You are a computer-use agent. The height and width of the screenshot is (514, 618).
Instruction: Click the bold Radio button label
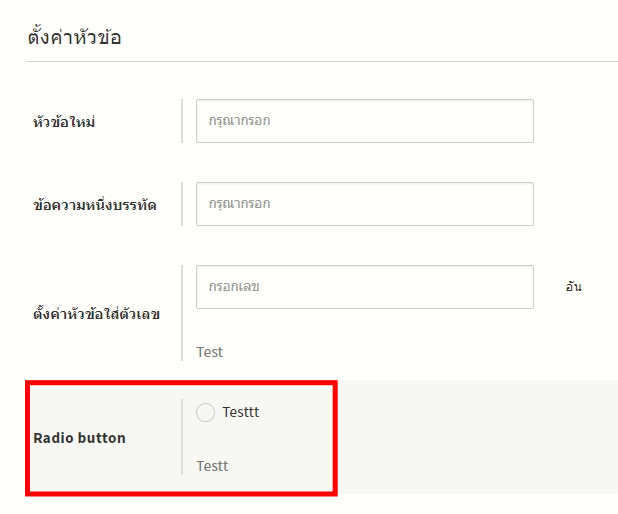pos(80,438)
